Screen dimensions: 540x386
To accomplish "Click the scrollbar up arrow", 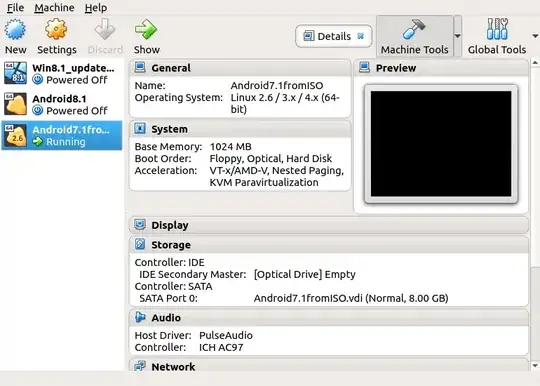I will point(535,63).
